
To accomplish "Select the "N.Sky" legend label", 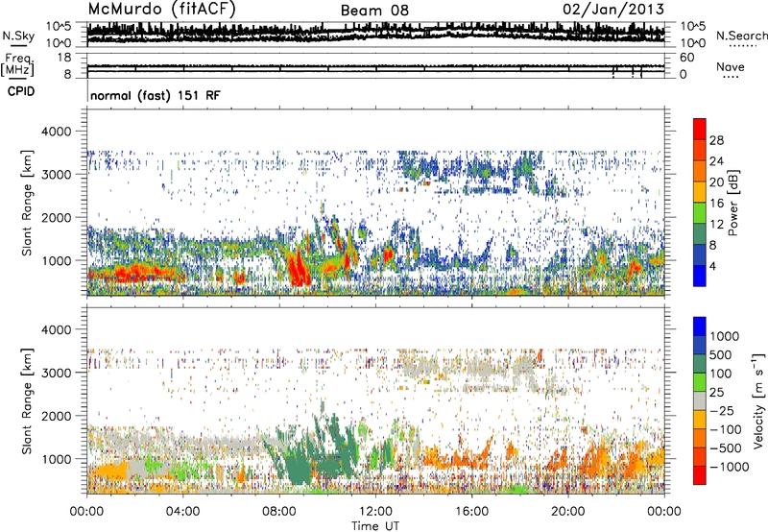I will (x=18, y=36).
